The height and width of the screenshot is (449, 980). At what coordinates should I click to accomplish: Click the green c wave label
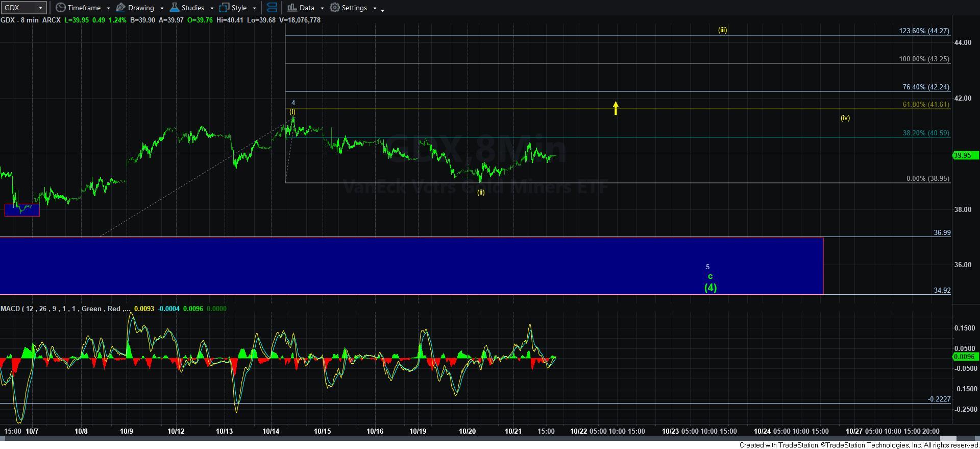pos(710,276)
